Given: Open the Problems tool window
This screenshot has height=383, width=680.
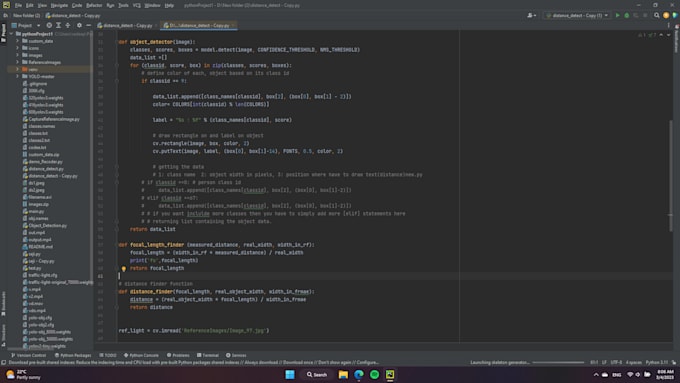Looking at the screenshot, I should tap(178, 355).
